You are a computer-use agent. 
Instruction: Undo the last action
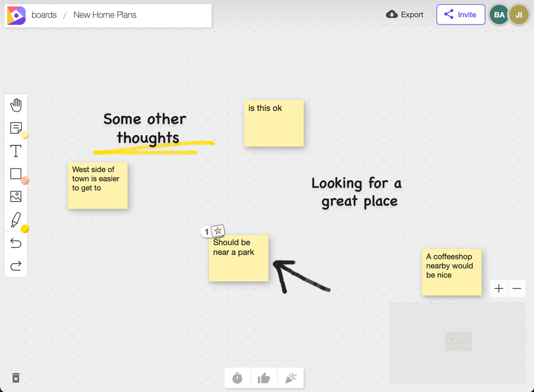point(15,243)
